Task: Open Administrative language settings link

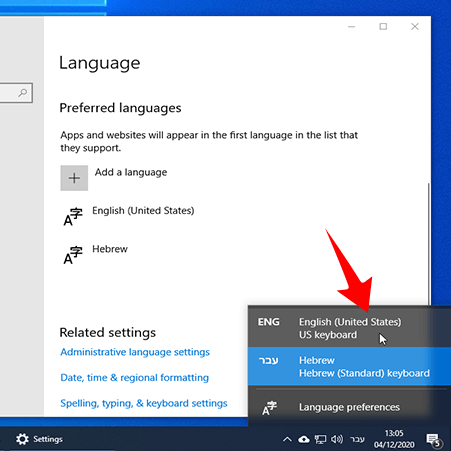Action: 135,352
